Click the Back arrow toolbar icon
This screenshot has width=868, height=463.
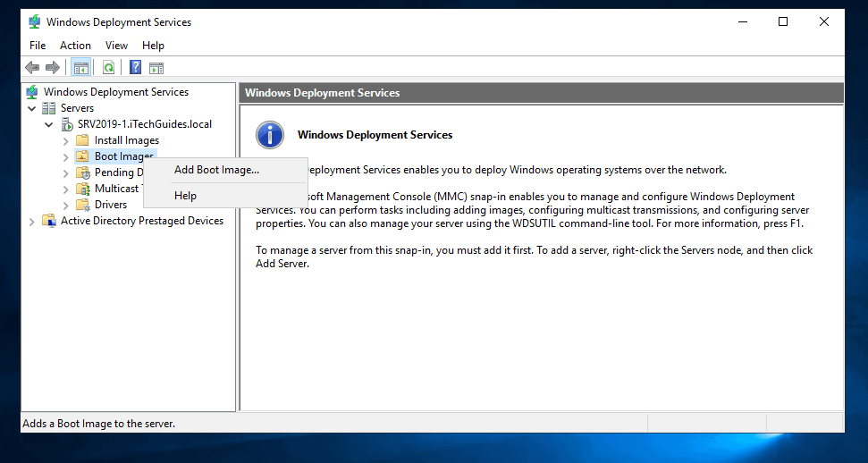click(33, 68)
